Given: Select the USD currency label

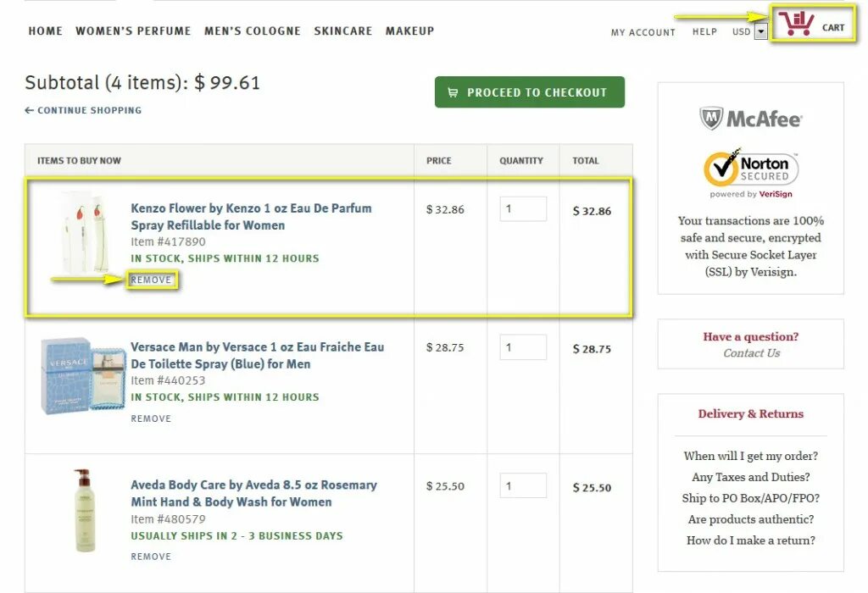Looking at the screenshot, I should pos(741,32).
